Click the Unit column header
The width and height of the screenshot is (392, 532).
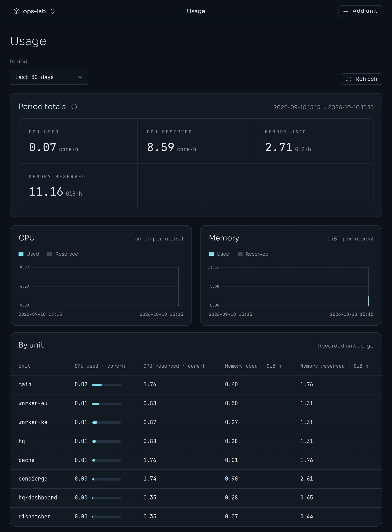click(24, 366)
